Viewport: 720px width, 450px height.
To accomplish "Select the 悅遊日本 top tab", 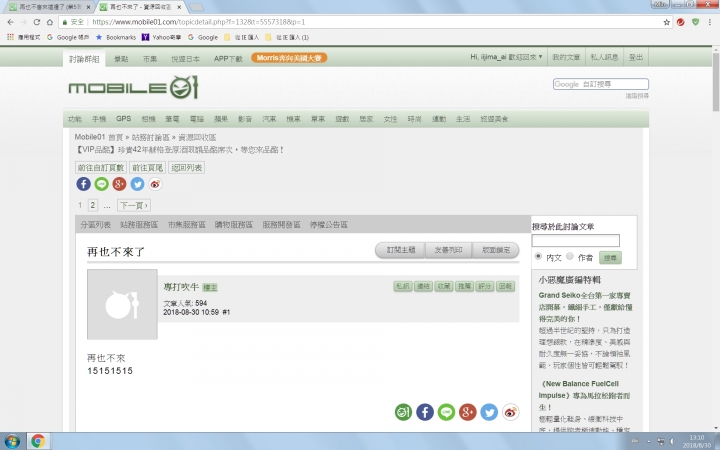I will pos(186,59).
